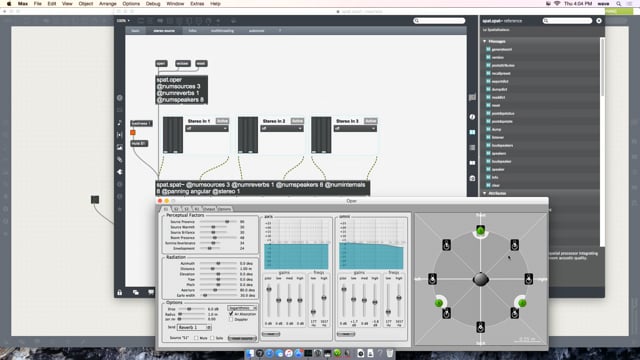Collapse the Messages section in reference sidebar
Image resolution: width=640 pixels, height=360 pixels.
click(x=485, y=41)
